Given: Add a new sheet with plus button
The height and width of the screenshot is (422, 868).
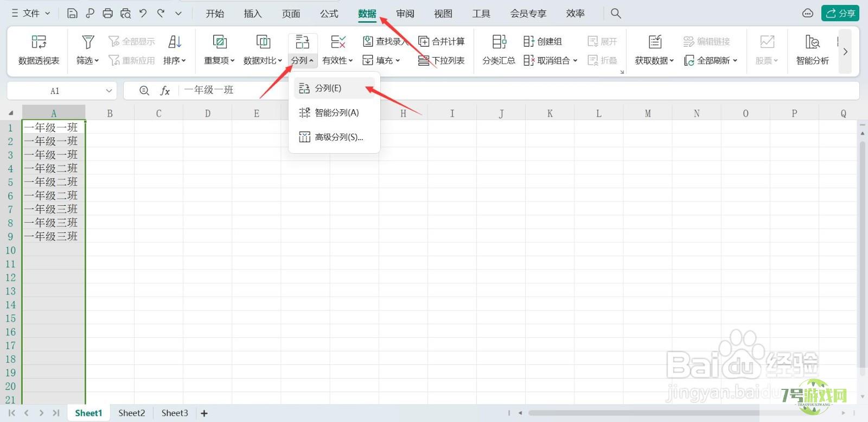Looking at the screenshot, I should click(x=204, y=413).
